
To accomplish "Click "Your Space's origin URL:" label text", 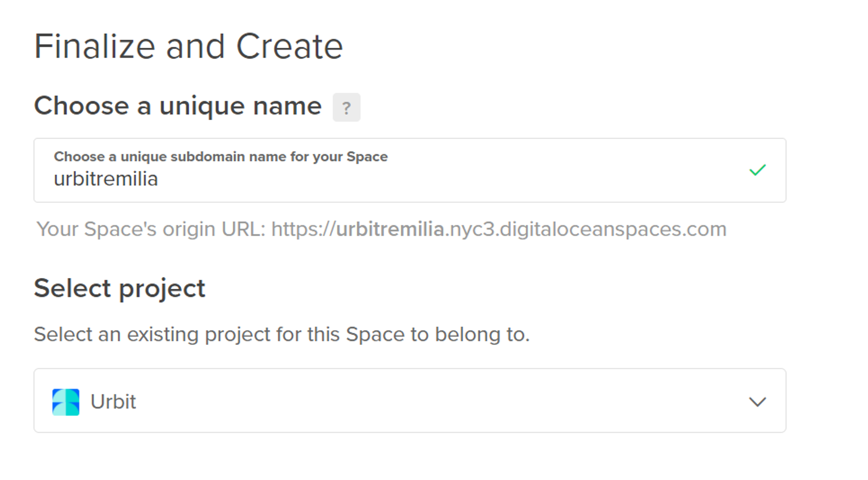I will [151, 229].
